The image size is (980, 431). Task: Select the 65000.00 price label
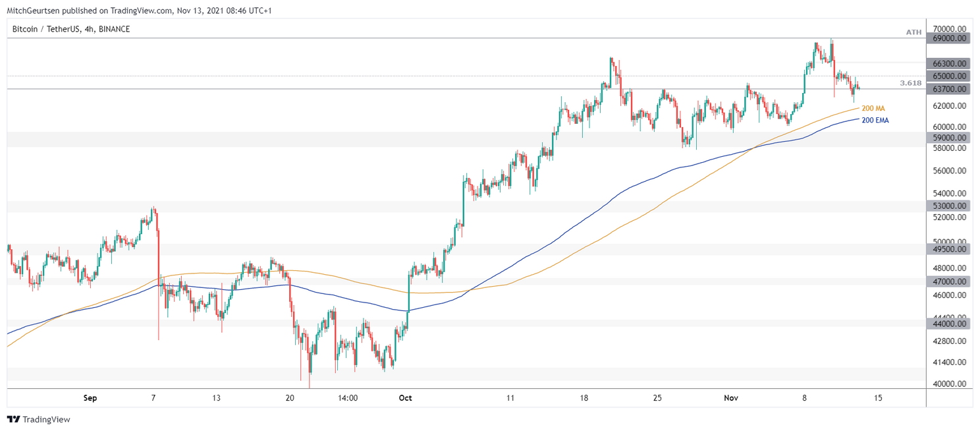pyautogui.click(x=949, y=76)
